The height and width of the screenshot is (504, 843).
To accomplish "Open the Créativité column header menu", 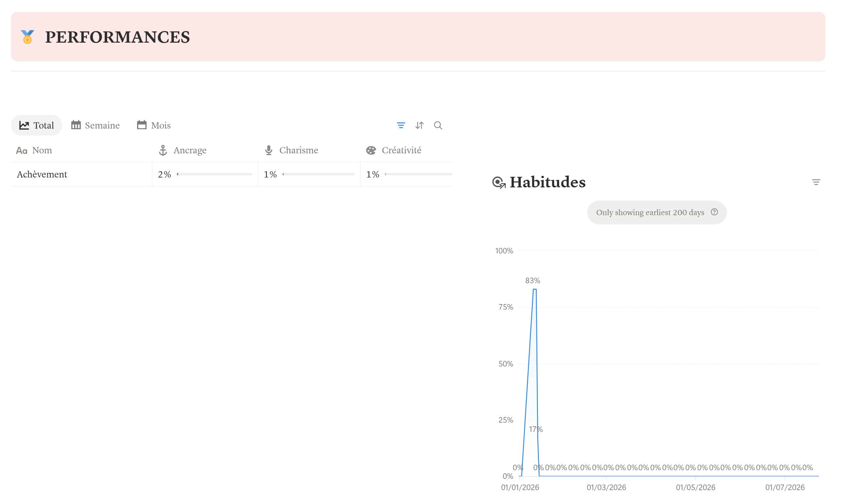I will click(x=406, y=150).
